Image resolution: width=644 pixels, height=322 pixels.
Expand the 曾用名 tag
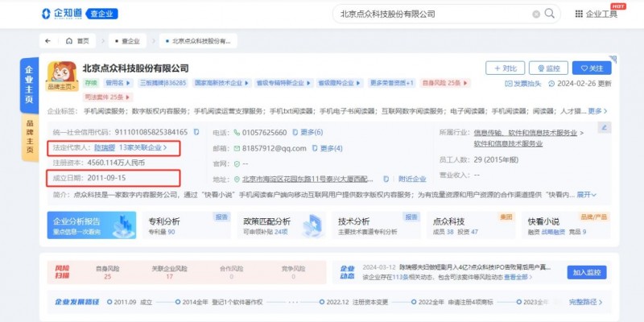coord(118,83)
